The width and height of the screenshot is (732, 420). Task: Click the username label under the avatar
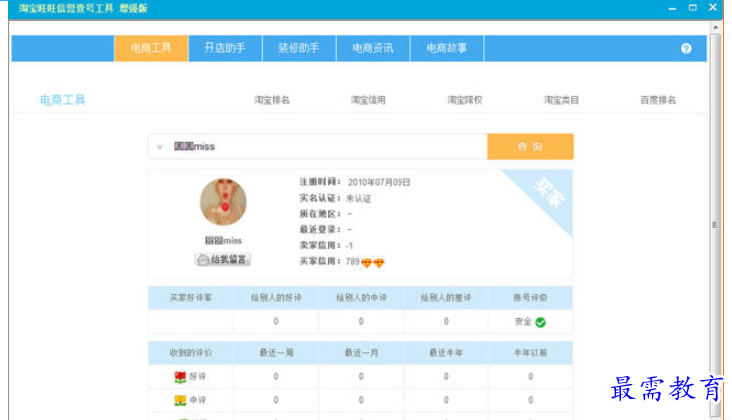224,241
